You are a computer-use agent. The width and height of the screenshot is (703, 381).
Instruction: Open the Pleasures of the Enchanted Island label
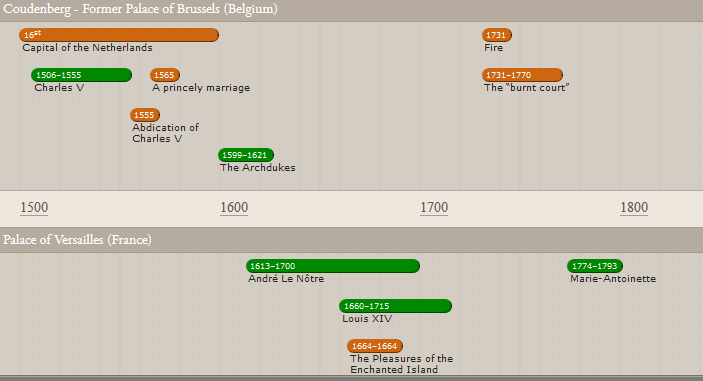[402, 364]
